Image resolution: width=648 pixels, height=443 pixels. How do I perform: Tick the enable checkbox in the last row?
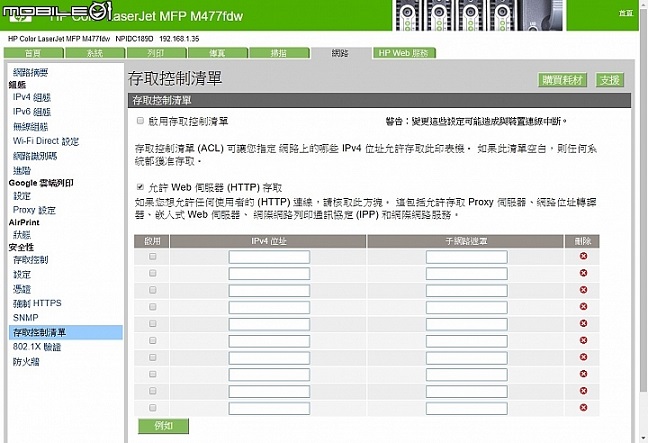point(152,408)
